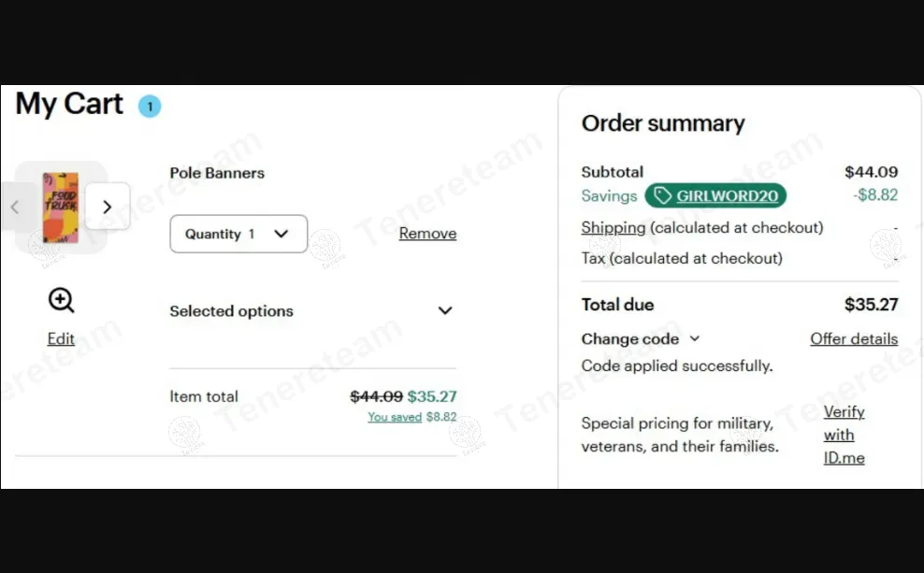The height and width of the screenshot is (573, 924).
Task: Open the Shipping link in order summary
Action: pyautogui.click(x=614, y=228)
